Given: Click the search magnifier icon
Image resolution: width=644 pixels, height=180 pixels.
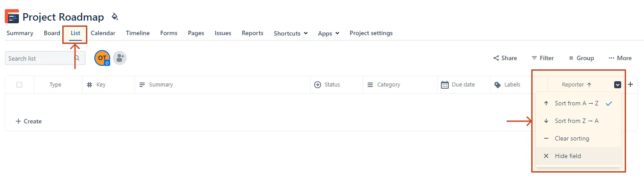Looking at the screenshot, I should click(77, 58).
